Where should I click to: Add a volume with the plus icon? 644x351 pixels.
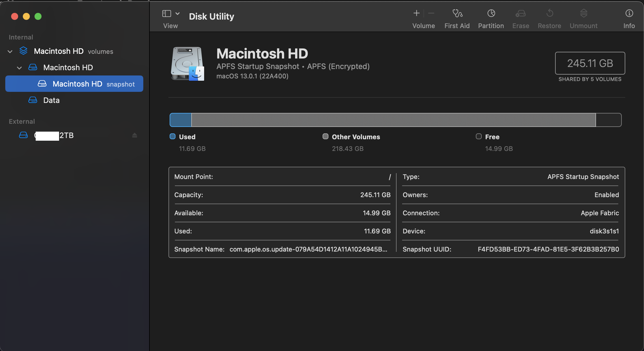coord(416,13)
